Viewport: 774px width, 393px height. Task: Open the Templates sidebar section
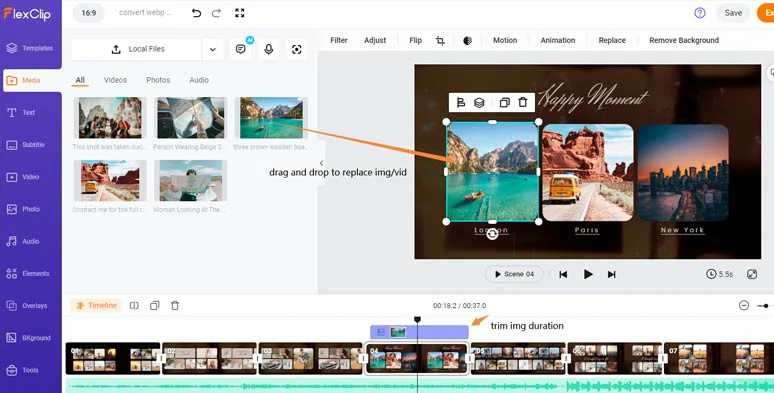tap(30, 48)
